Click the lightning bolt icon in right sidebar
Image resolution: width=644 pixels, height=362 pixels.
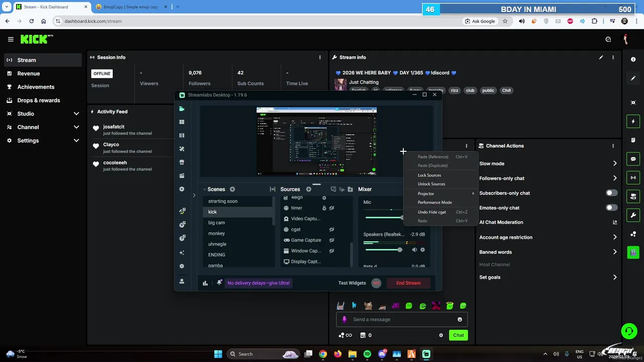[x=633, y=121]
